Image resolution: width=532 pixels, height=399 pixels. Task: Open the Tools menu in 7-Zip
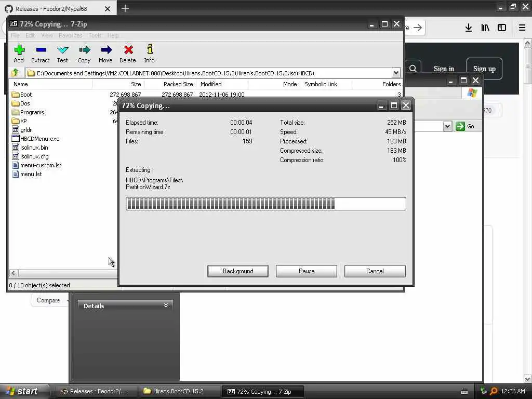click(95, 35)
